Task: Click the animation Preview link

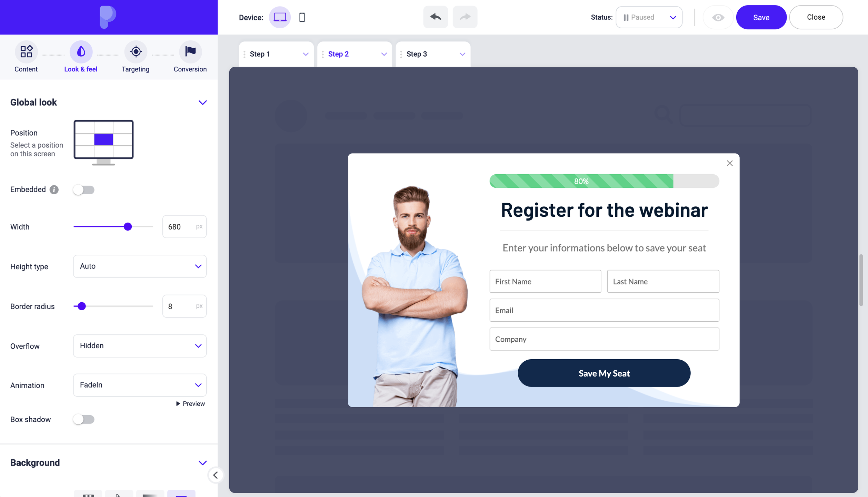Action: tap(190, 403)
